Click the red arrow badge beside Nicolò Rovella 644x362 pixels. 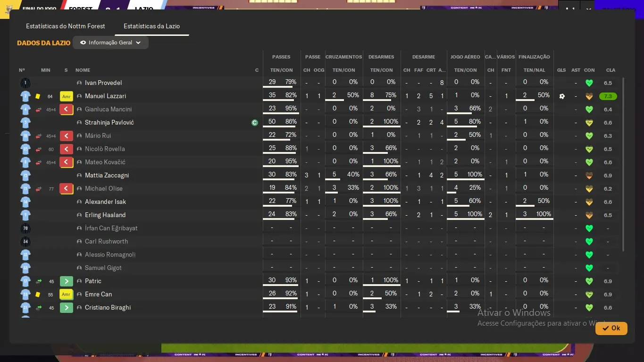[x=66, y=149]
